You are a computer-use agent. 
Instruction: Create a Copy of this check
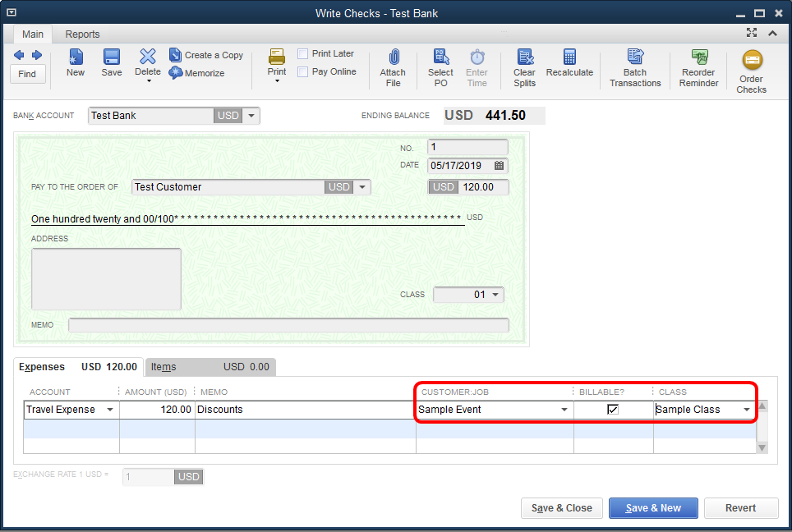[206, 55]
